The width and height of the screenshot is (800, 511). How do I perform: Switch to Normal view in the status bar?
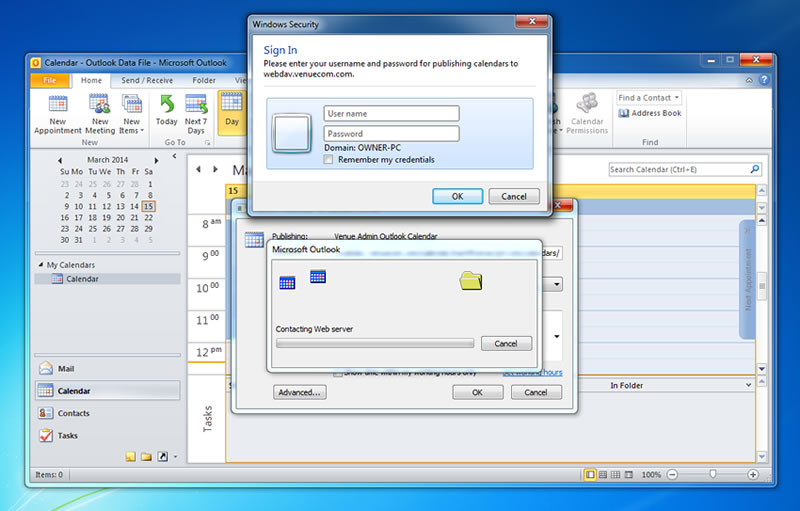coord(590,474)
